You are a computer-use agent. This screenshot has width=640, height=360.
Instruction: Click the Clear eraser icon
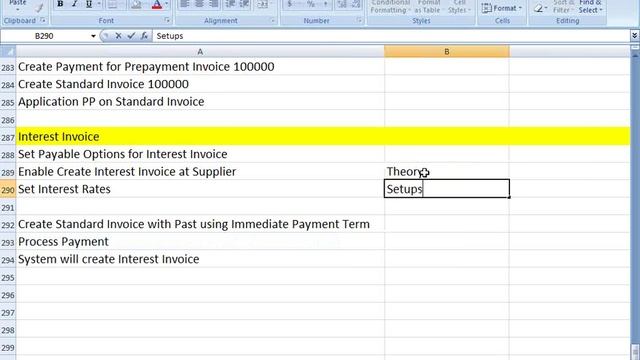tap(540, 8)
